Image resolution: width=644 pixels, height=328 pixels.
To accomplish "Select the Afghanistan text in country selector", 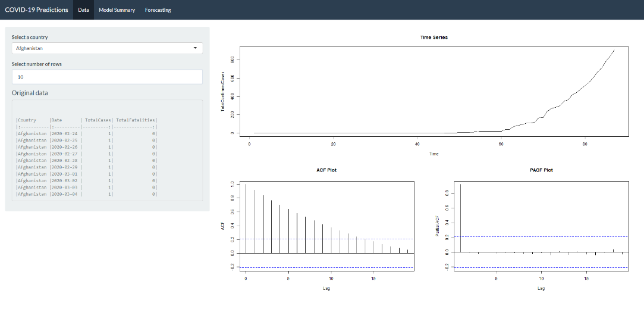I will [x=30, y=48].
